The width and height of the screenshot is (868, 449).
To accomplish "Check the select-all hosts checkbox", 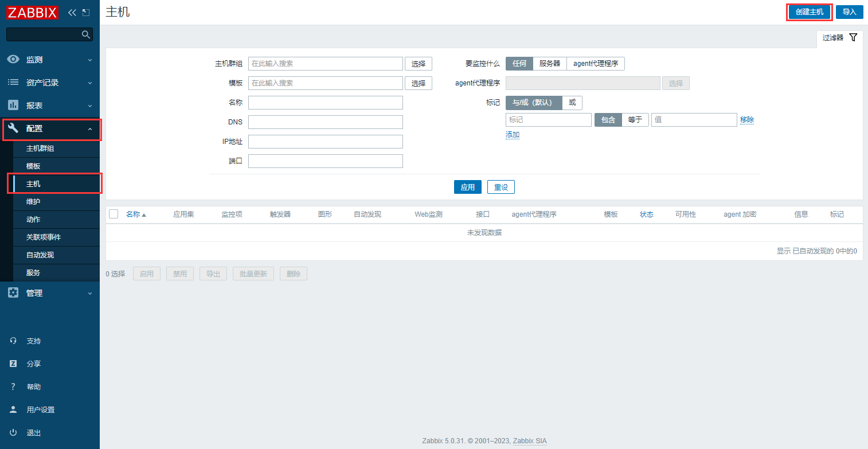I will tap(114, 214).
